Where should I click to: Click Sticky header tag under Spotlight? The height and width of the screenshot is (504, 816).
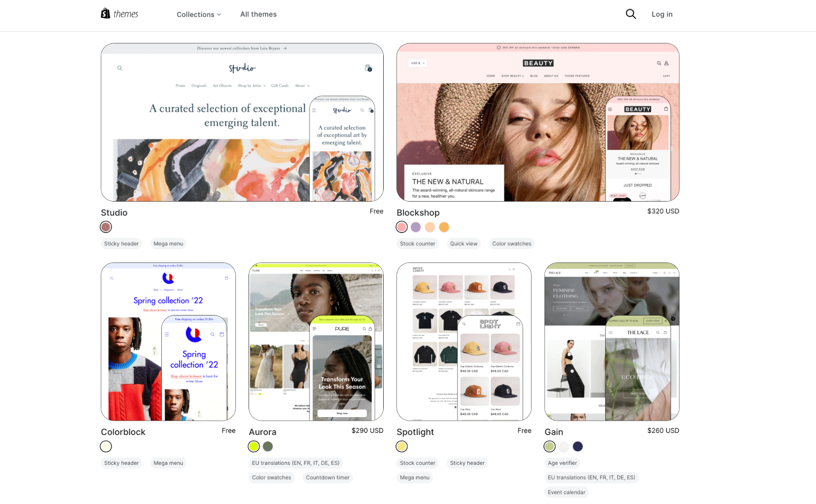[467, 463]
